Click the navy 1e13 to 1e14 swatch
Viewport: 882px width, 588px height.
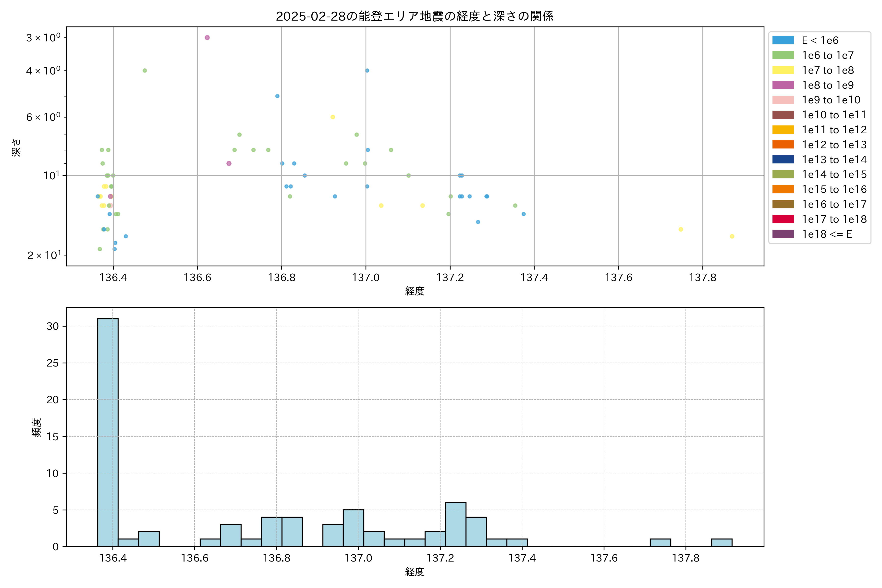click(783, 159)
